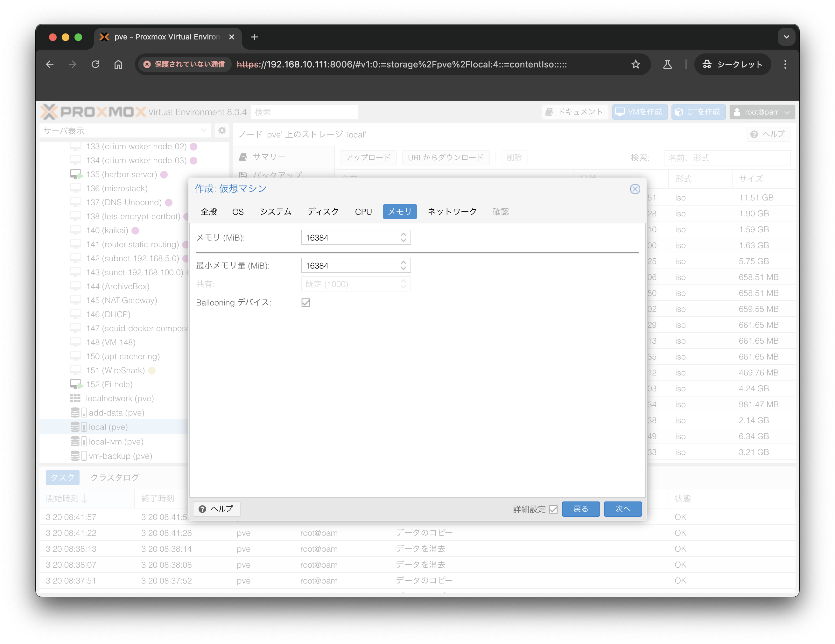Image resolution: width=835 pixels, height=644 pixels.
Task: Open the Chrome three-dot menu
Action: pos(785,64)
